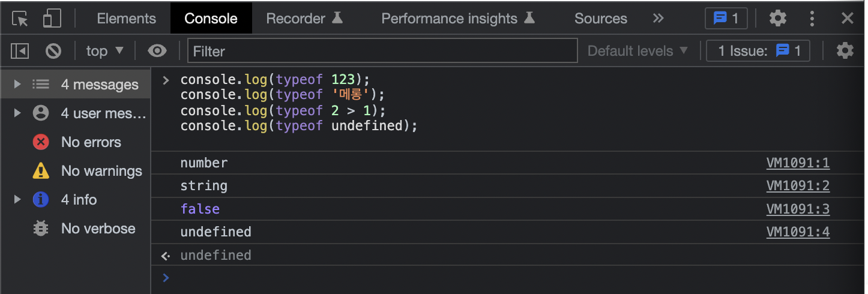Viewport: 868px width, 294px height.
Task: Focus the console Filter input field
Action: [x=382, y=51]
